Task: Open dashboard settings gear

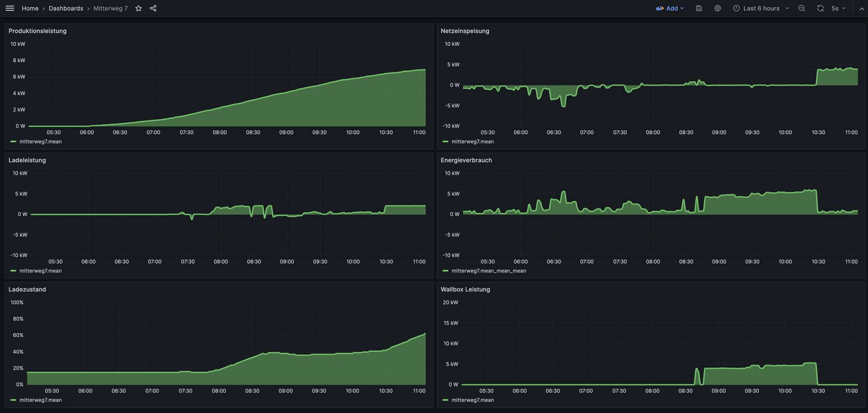Action: tap(717, 8)
